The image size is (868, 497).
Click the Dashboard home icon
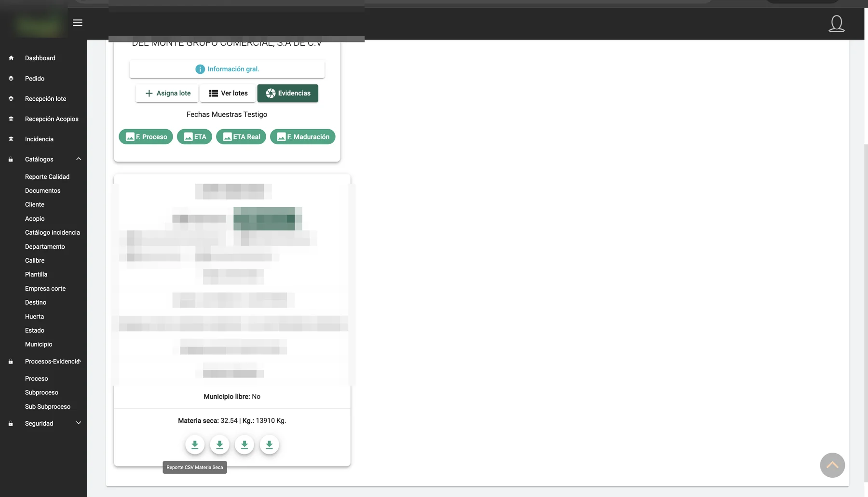pos(11,58)
